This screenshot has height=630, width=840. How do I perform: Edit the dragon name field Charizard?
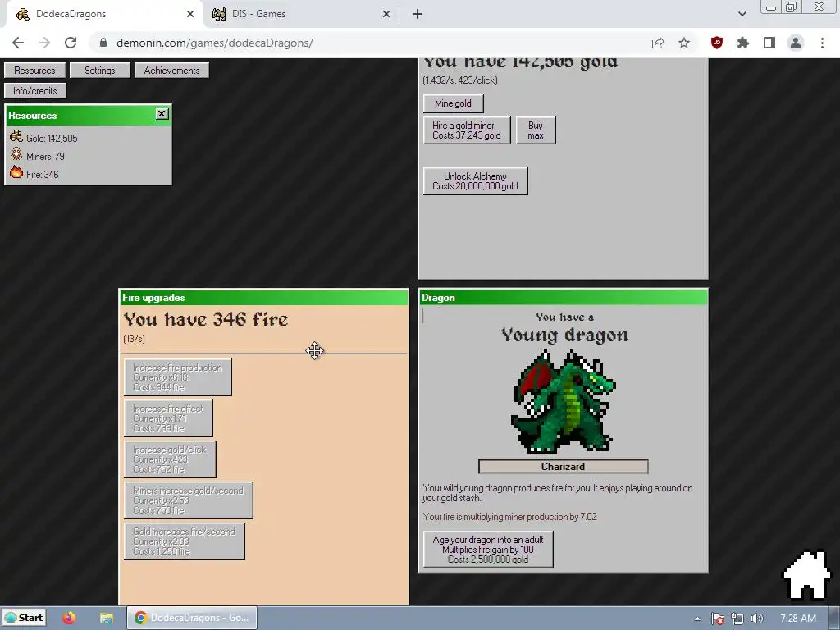[x=563, y=467]
